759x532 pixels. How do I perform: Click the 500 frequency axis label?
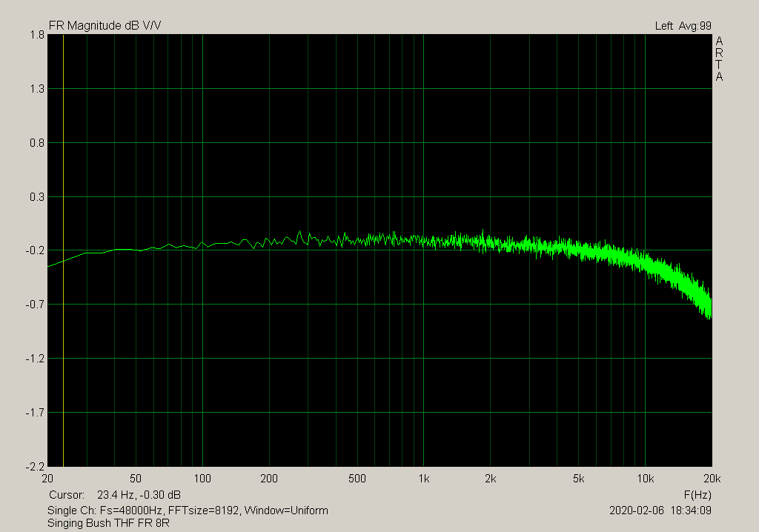click(357, 479)
